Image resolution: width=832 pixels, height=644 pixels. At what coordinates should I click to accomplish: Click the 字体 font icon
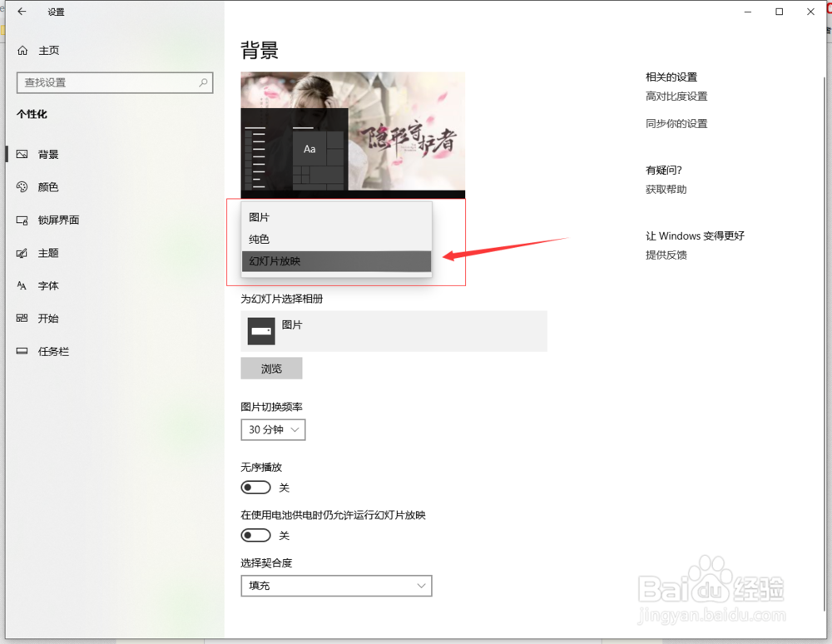[x=22, y=285]
